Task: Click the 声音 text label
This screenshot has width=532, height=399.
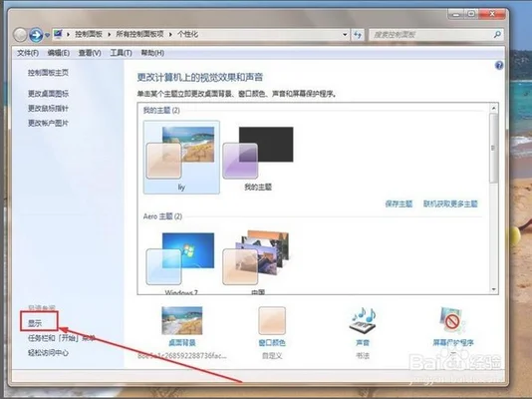Action: pos(363,343)
